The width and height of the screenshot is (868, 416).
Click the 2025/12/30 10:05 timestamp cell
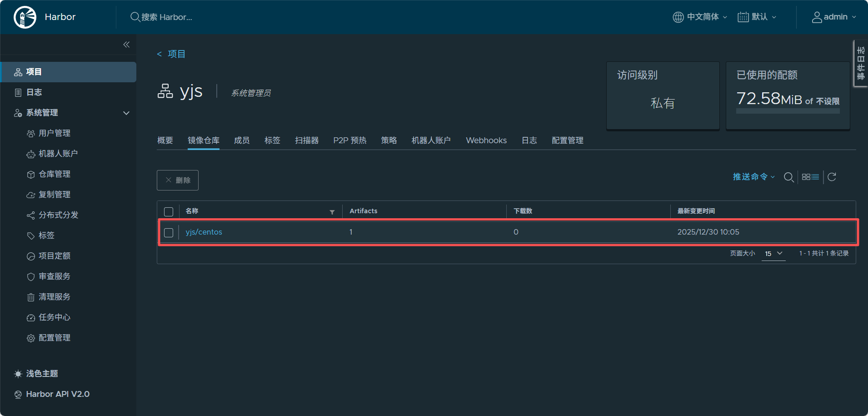tap(708, 232)
